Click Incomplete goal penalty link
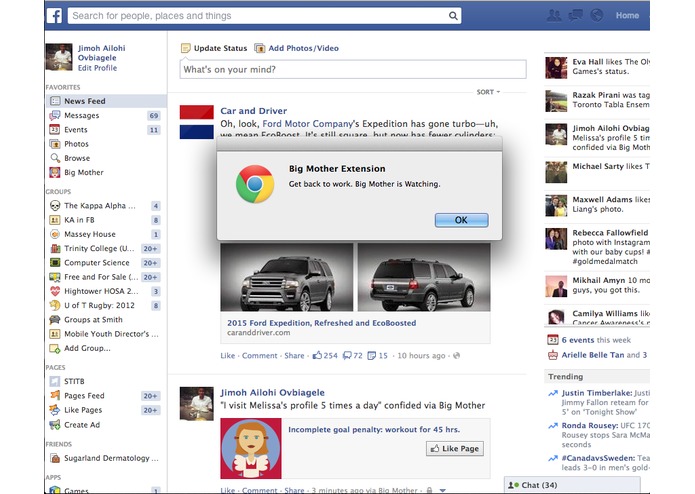The height and width of the screenshot is (494, 695). click(x=374, y=429)
